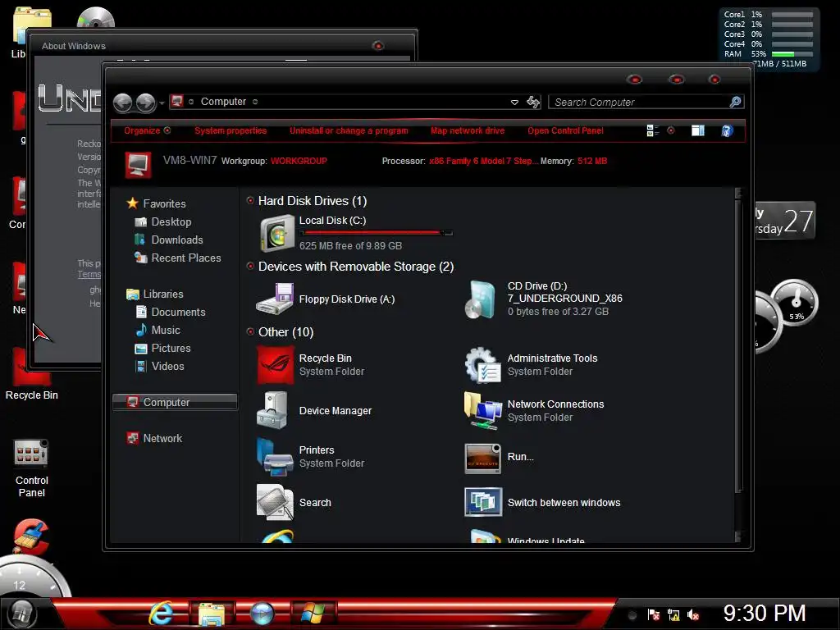Click the Action Center flag tray icon
This screenshot has width=840, height=630.
point(654,615)
